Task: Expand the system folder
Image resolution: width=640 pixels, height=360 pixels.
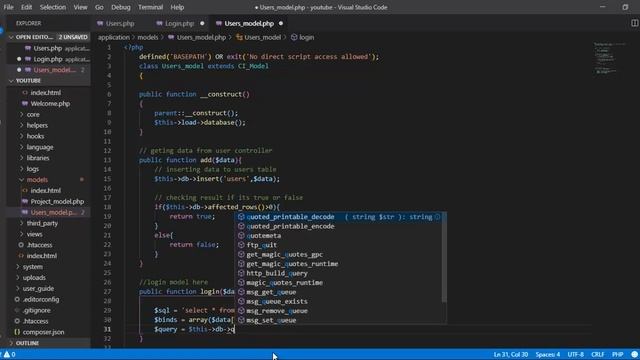Action: click(x=33, y=267)
